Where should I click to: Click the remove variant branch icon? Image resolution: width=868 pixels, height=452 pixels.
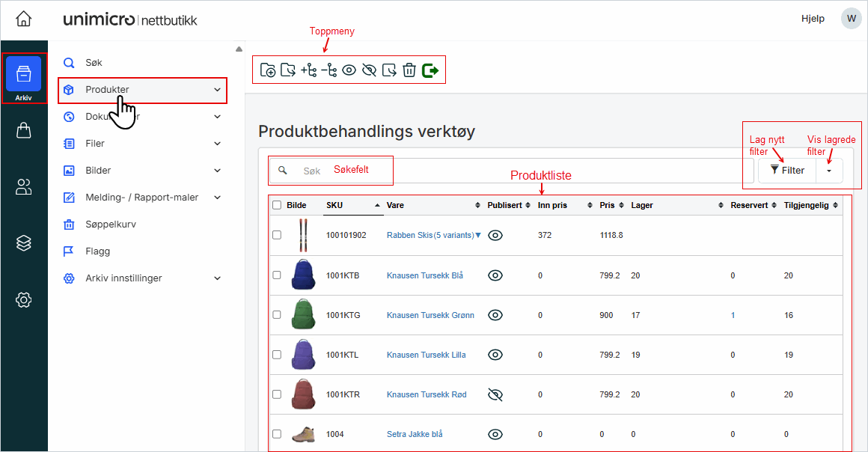pyautogui.click(x=328, y=70)
